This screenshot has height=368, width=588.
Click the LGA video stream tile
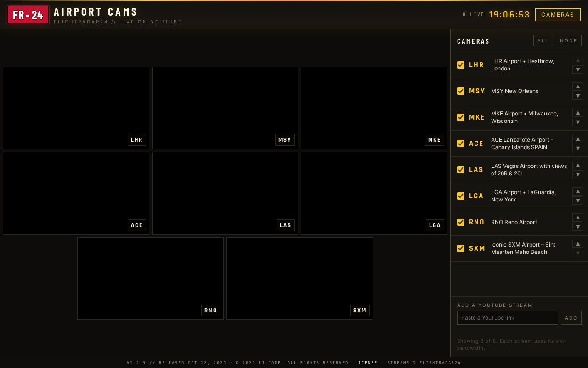click(374, 193)
